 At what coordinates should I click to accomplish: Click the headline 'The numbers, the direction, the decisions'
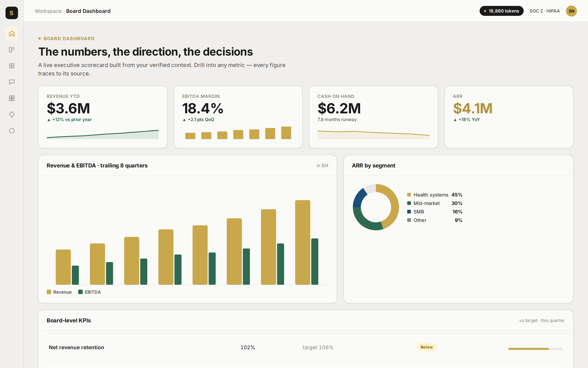point(146,52)
